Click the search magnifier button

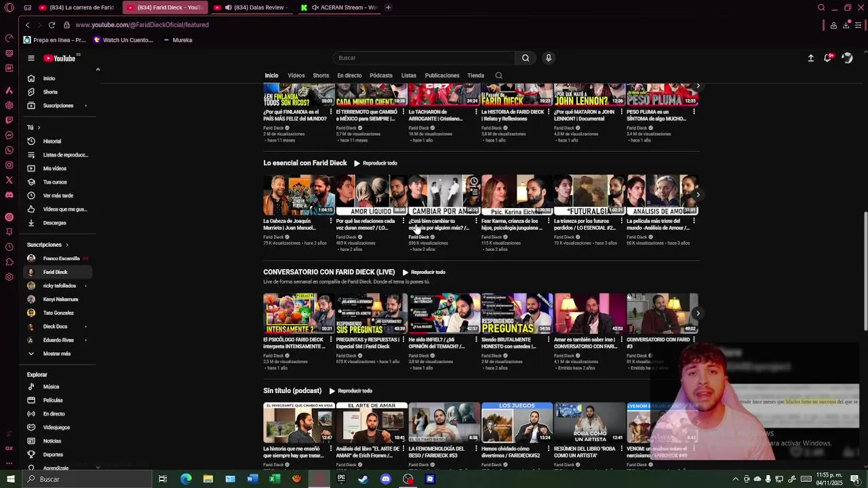click(x=526, y=58)
